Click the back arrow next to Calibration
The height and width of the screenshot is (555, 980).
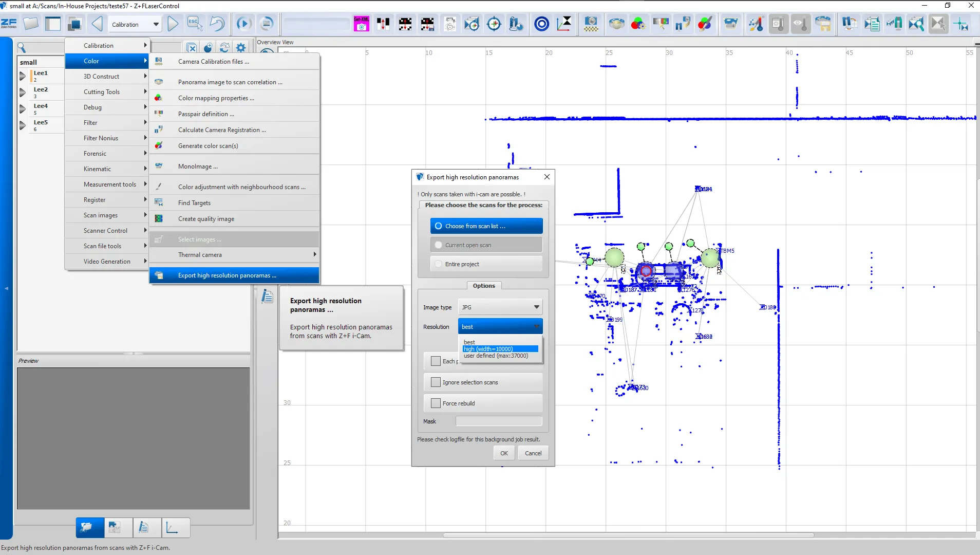tap(97, 24)
